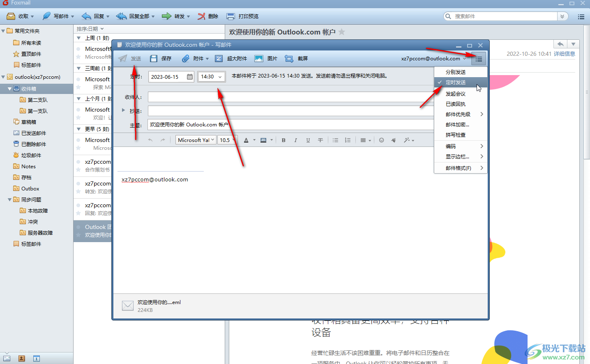Click the magic wand template icon
The height and width of the screenshot is (364, 590).
[407, 140]
